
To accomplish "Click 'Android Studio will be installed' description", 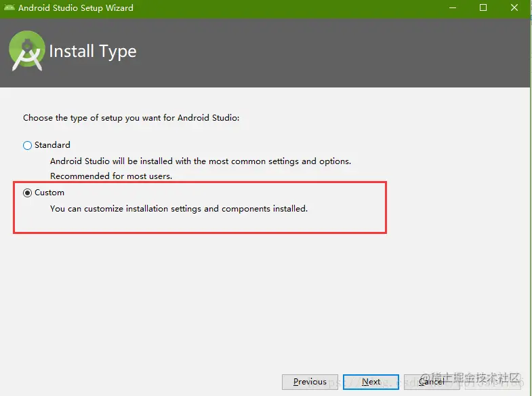I will [x=201, y=161].
